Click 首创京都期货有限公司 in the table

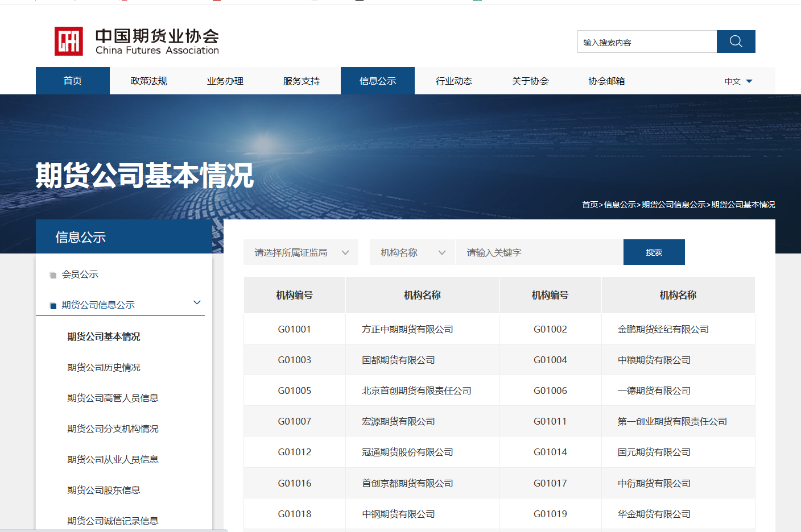[x=407, y=483]
